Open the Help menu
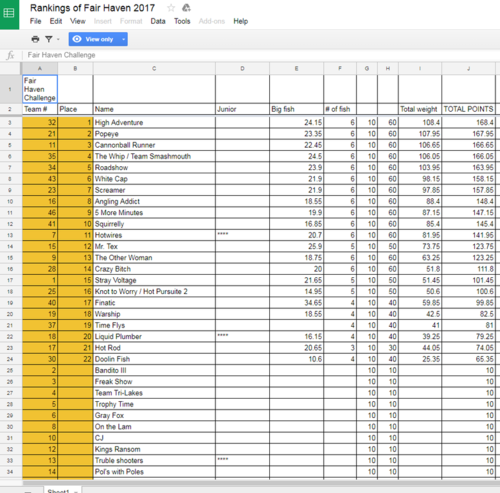 (240, 21)
